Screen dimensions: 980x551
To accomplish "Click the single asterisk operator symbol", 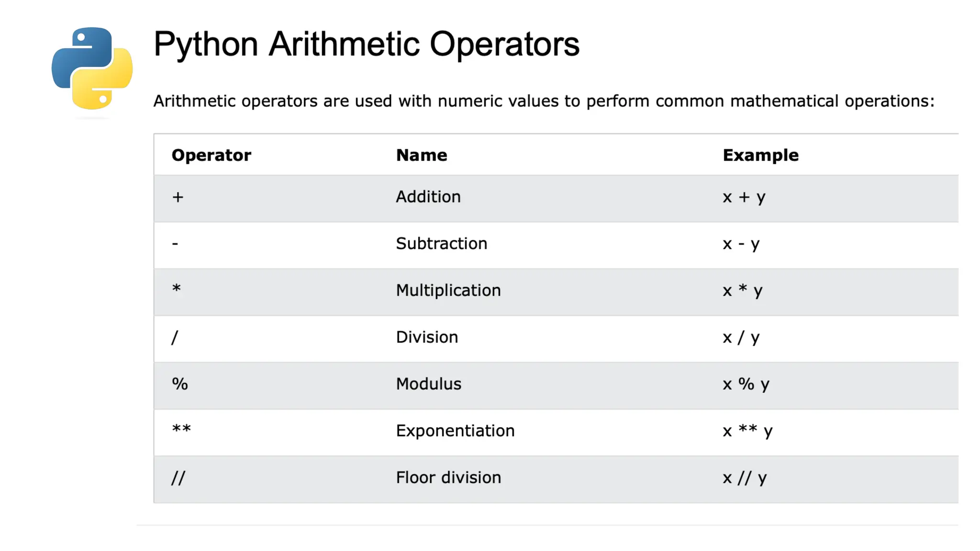I will coord(177,288).
